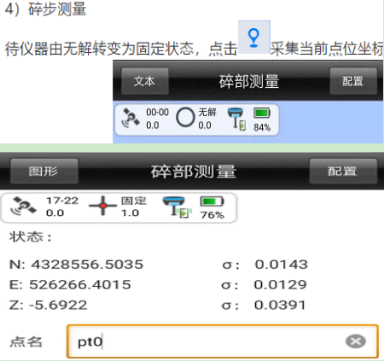Tap the 图形 button

pos(44,171)
